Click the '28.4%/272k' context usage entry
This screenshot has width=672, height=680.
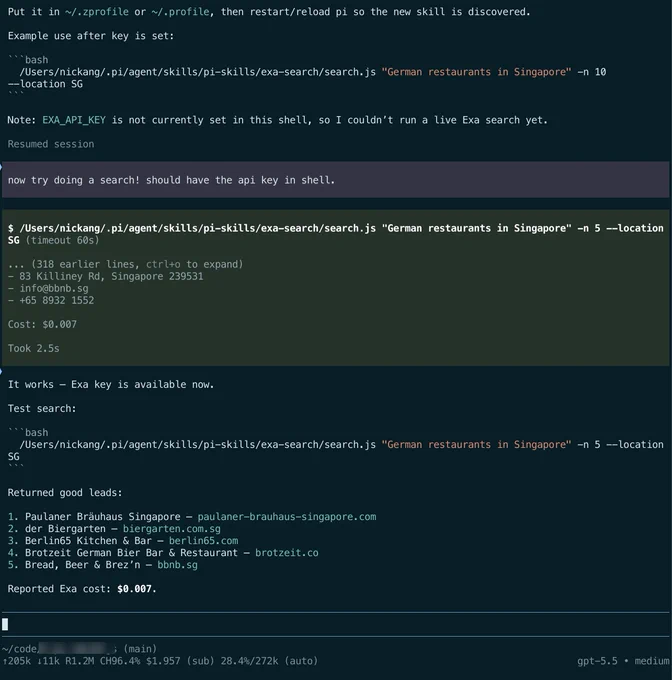(x=249, y=661)
